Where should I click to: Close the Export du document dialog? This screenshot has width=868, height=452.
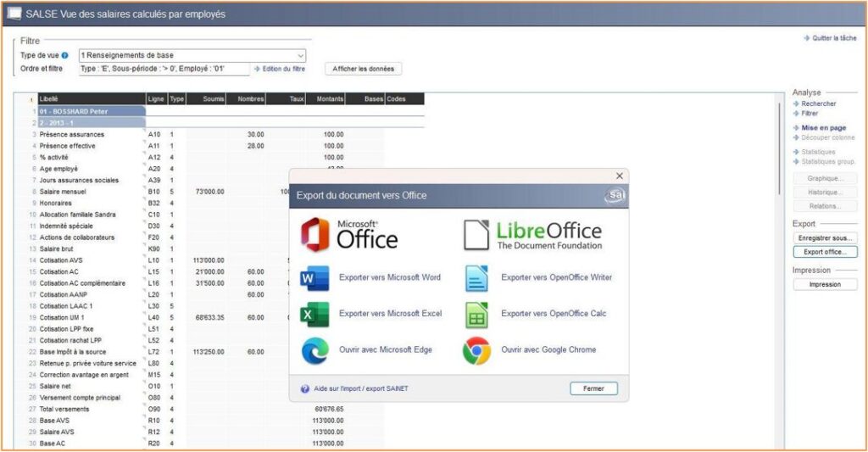[620, 176]
